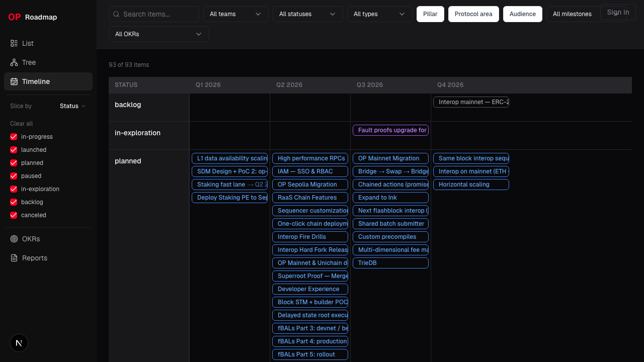Uncheck the planned status filter
The height and width of the screenshot is (362, 644).
tap(14, 163)
